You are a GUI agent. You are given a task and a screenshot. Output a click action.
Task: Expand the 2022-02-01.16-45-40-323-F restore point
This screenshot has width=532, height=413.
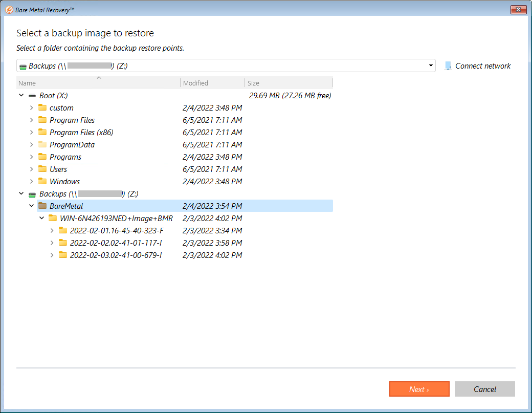coord(52,231)
